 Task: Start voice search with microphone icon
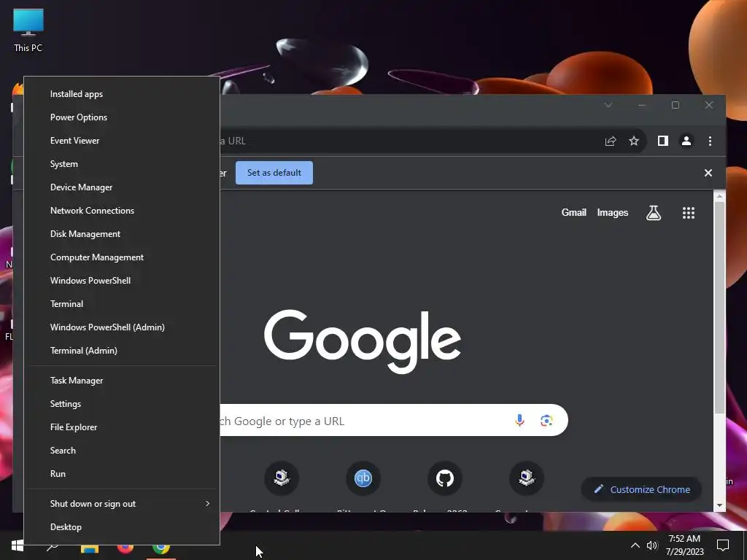pyautogui.click(x=519, y=421)
